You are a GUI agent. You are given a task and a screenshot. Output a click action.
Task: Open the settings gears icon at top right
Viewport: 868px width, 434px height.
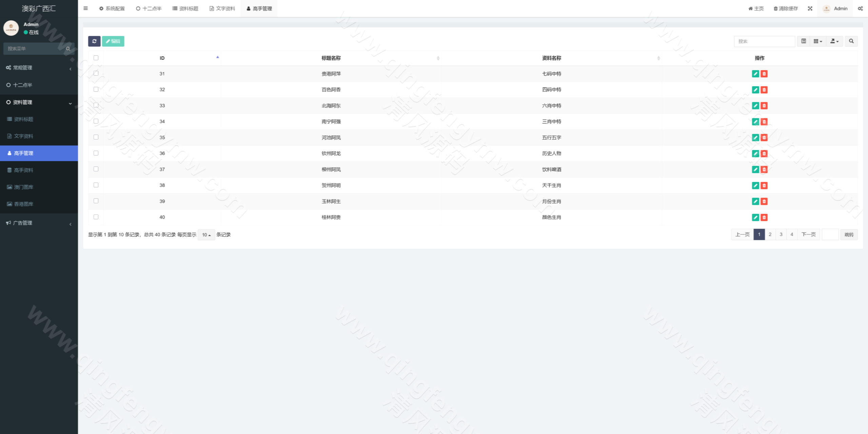coord(860,8)
